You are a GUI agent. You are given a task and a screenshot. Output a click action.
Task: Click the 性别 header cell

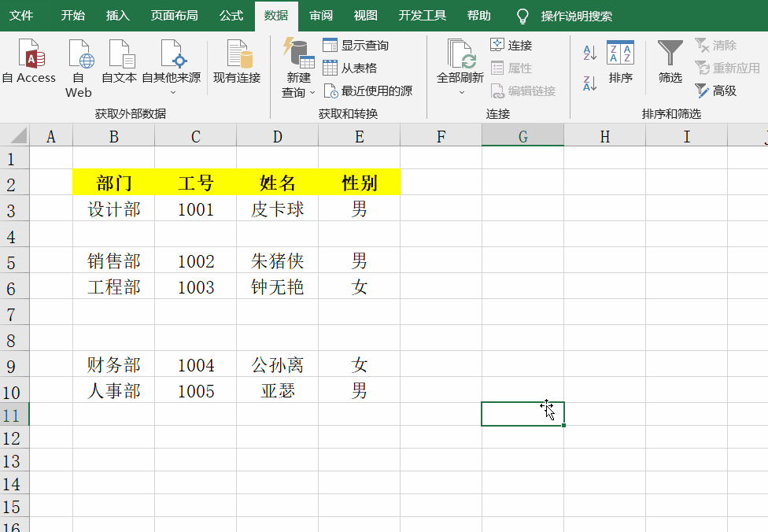(359, 183)
